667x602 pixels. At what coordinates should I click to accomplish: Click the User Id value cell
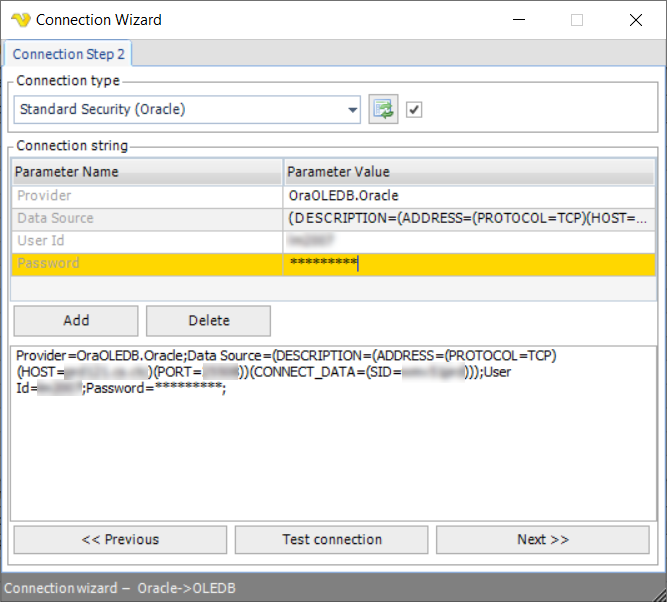469,241
